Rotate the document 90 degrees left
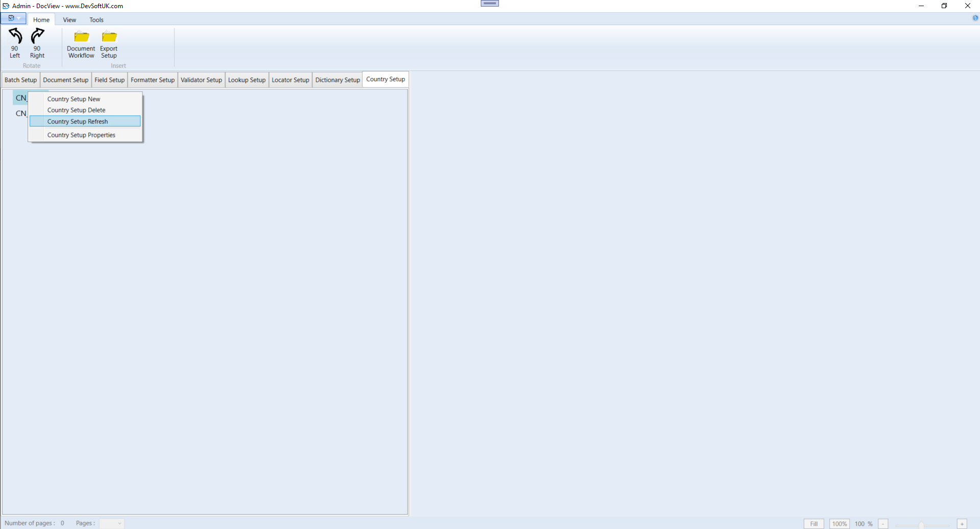Viewport: 980px width, 529px height. click(x=14, y=43)
